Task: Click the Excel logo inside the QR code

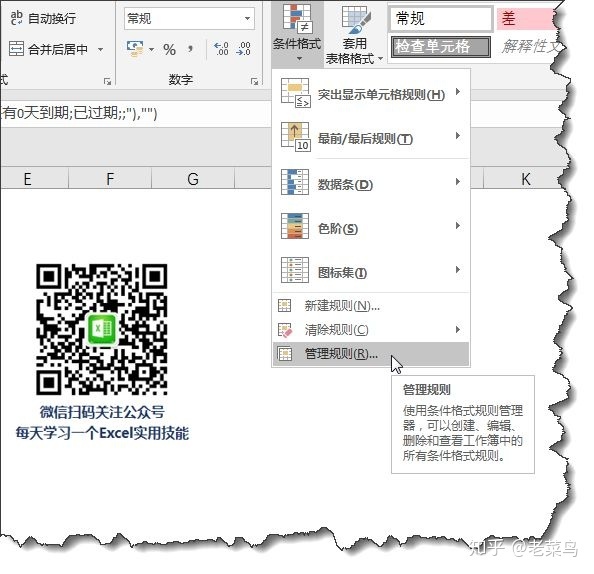Action: pyautogui.click(x=102, y=329)
